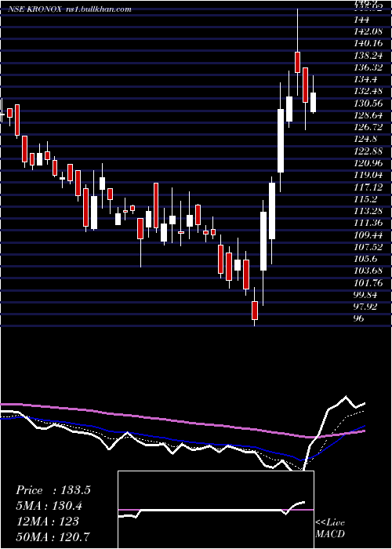Click the 136.32 price axis label
Image resolution: width=392 pixels, height=549 pixels.
(x=368, y=67)
